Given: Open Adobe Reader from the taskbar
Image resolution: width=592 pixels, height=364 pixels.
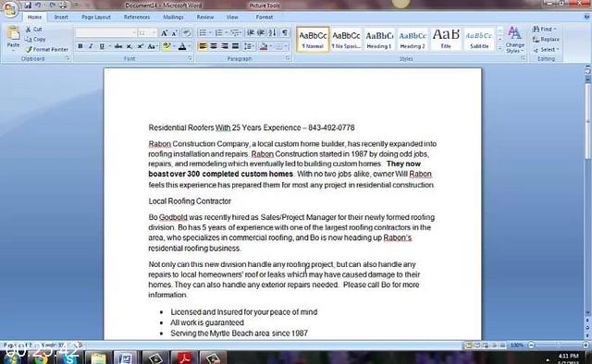Looking at the screenshot, I should tap(184, 358).
